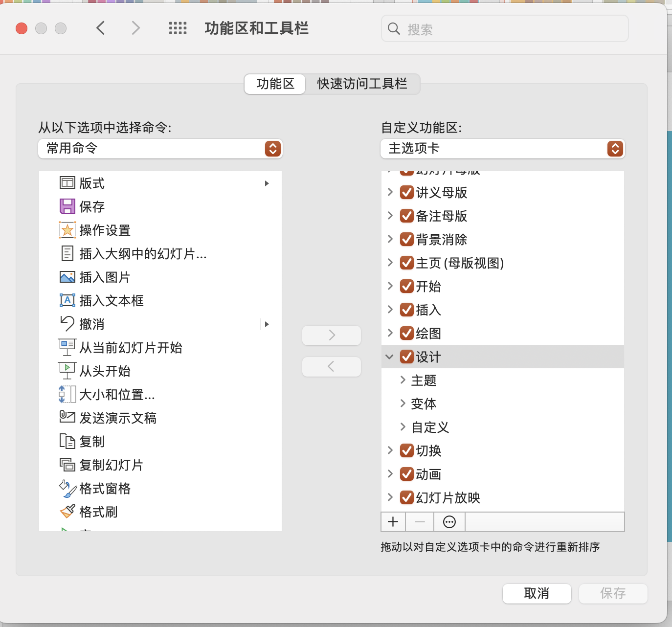Click the 保存 save disk icon
The height and width of the screenshot is (627, 672).
point(67,206)
